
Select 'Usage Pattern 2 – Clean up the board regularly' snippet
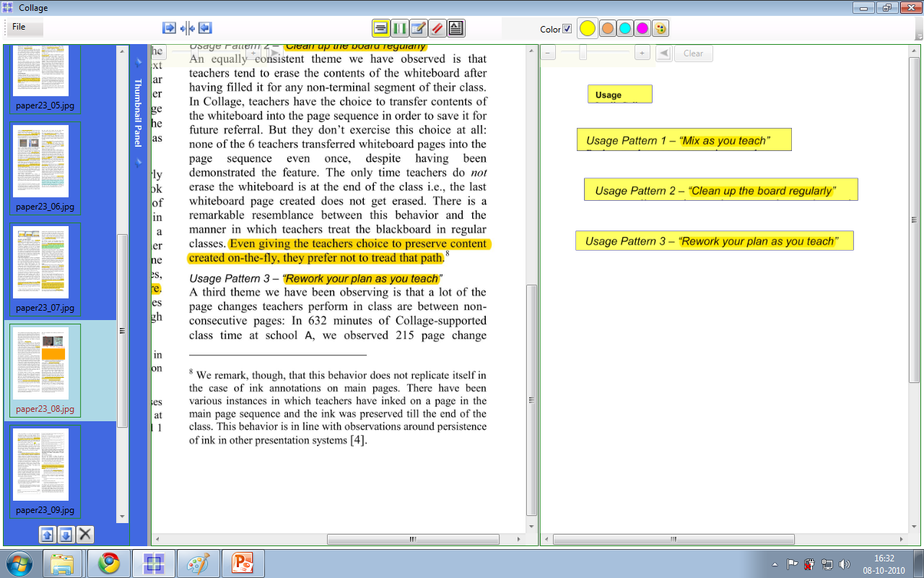click(x=721, y=189)
